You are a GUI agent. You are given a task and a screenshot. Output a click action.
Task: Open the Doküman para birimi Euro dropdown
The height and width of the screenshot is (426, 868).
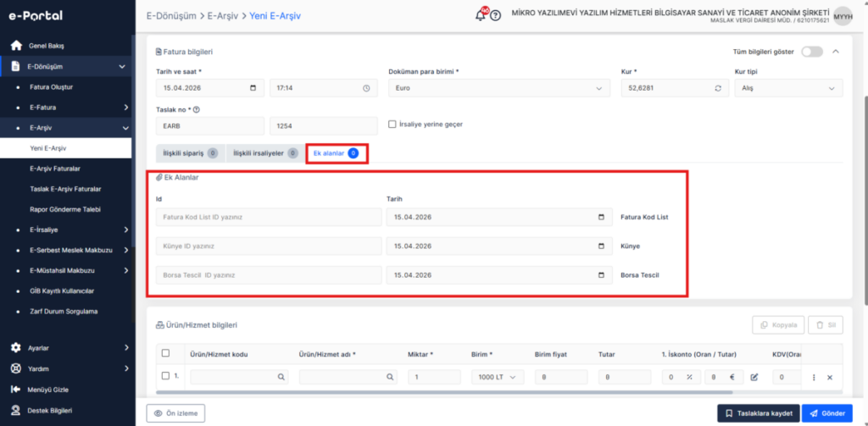coord(499,88)
